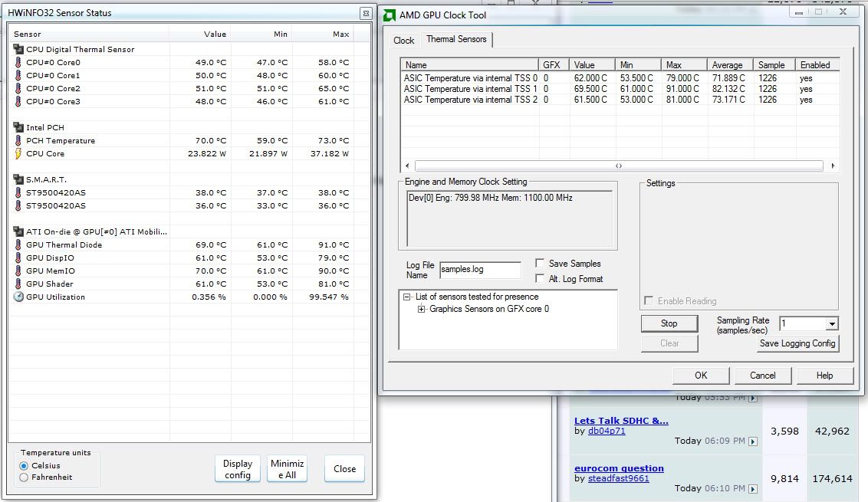Click sensor table scroll right arrow
Image resolution: width=868 pixels, height=502 pixels.
833,166
